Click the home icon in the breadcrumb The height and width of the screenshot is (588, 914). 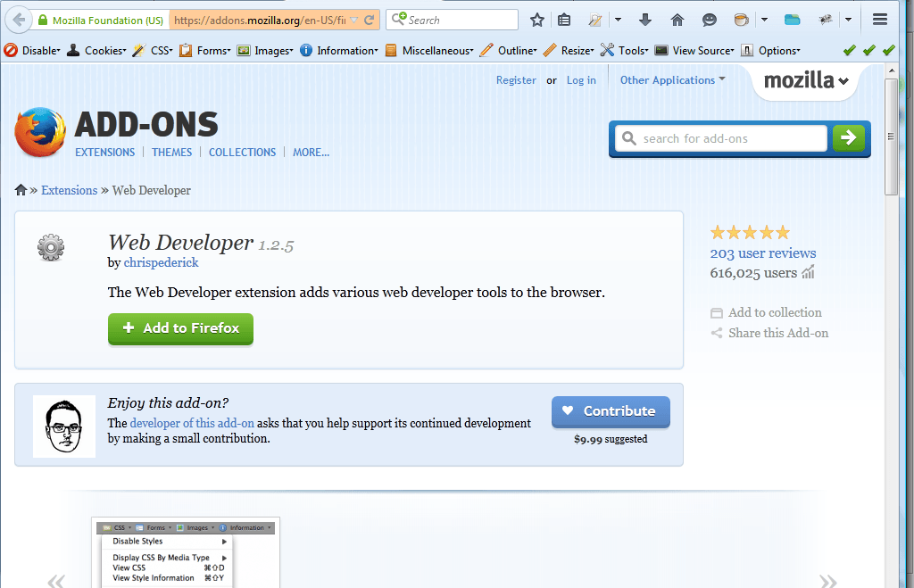pyautogui.click(x=21, y=190)
